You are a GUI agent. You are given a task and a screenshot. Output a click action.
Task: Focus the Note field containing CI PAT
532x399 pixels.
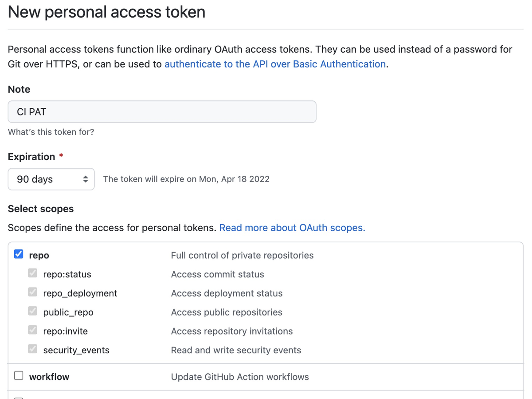click(x=162, y=112)
